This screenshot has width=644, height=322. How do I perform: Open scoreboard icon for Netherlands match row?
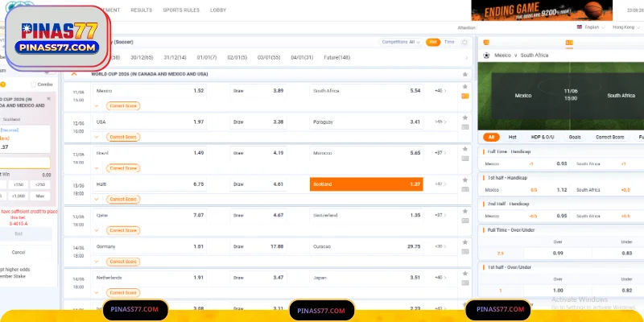465,283
